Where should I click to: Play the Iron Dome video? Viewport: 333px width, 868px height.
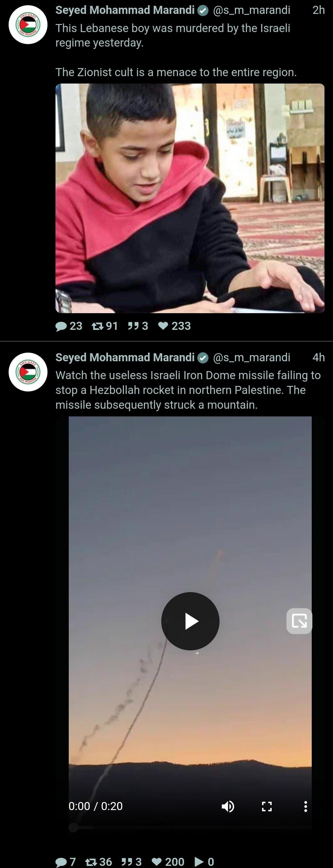click(191, 621)
